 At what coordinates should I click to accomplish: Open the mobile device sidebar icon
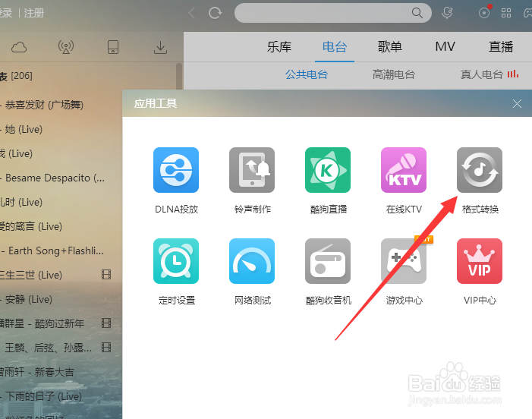tap(113, 47)
